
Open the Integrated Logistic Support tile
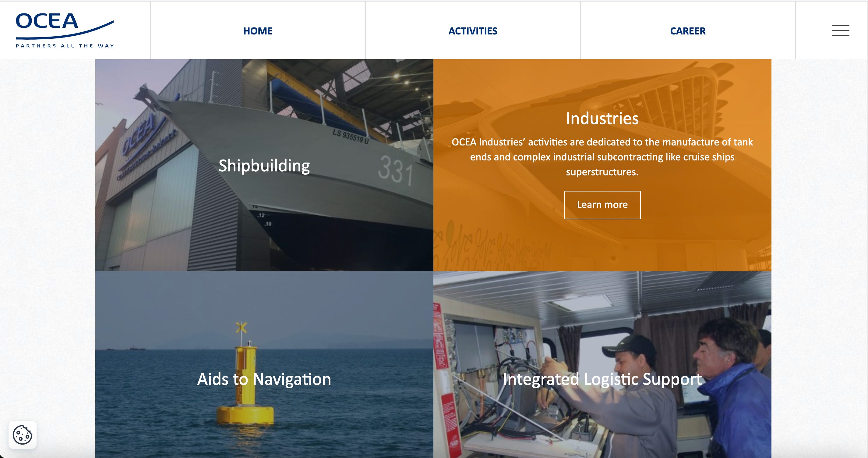602,365
